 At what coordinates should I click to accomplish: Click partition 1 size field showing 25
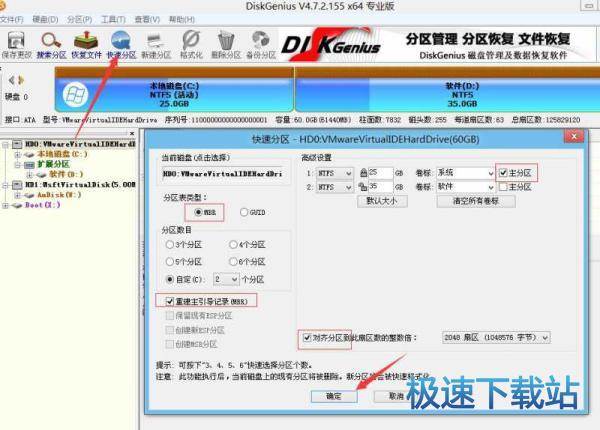coord(380,173)
